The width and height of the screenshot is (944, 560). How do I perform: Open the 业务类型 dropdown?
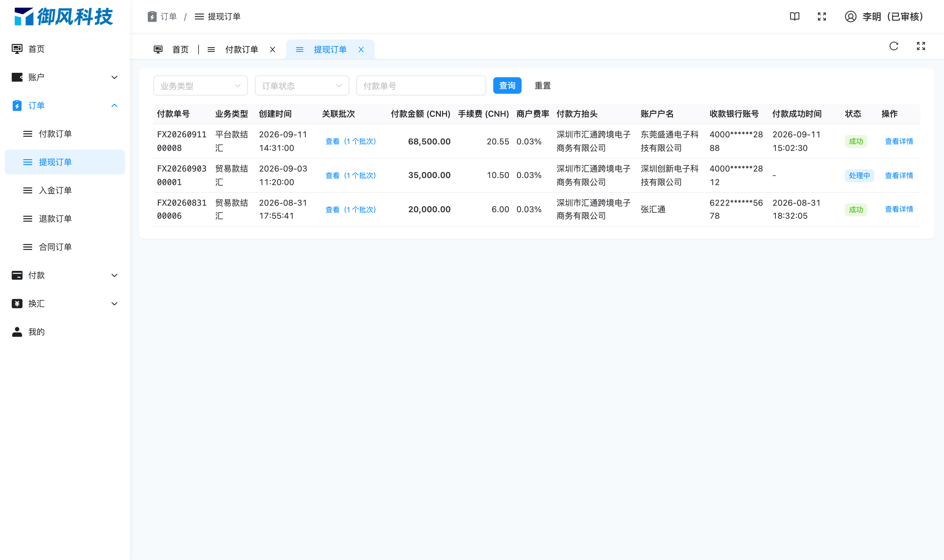tap(201, 86)
